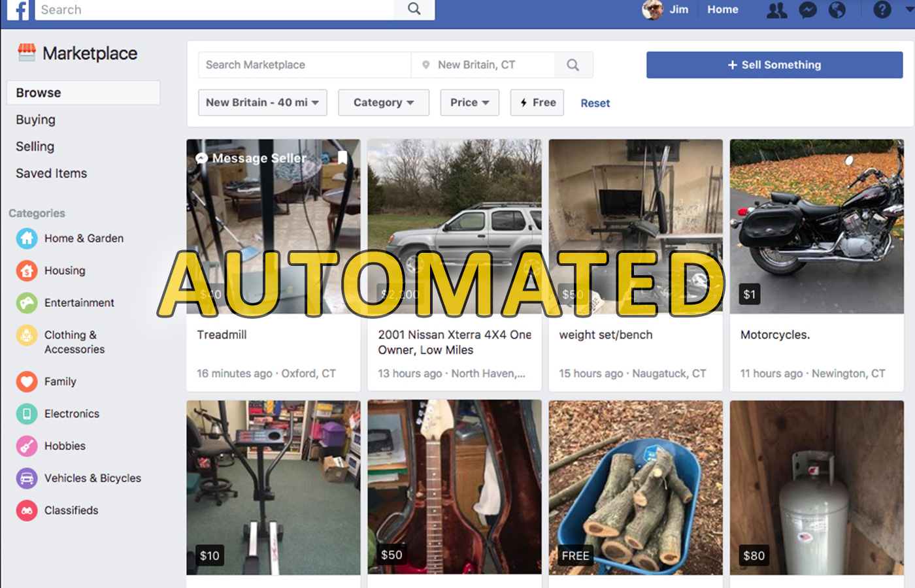Click the Search Marketplace input field
Image resolution: width=915 pixels, height=588 pixels.
point(304,65)
